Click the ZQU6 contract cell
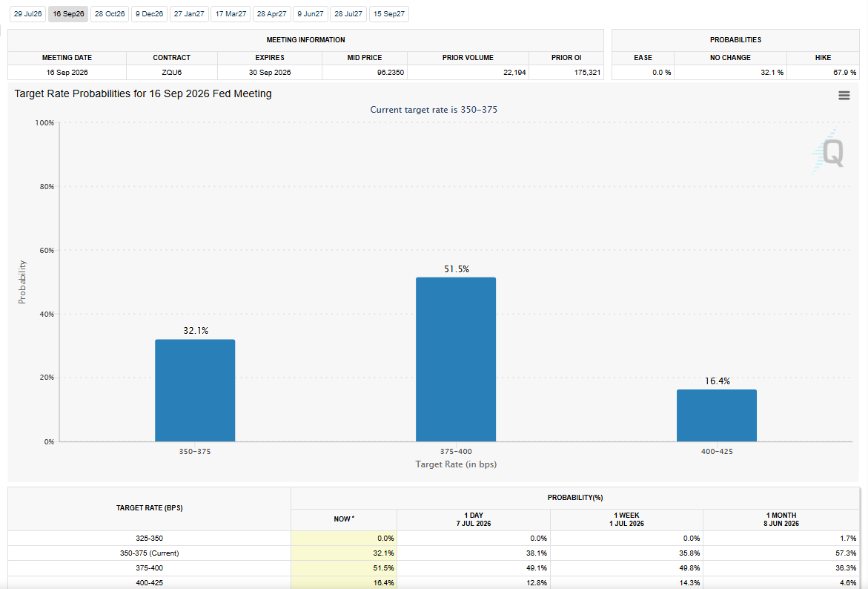 click(172, 73)
